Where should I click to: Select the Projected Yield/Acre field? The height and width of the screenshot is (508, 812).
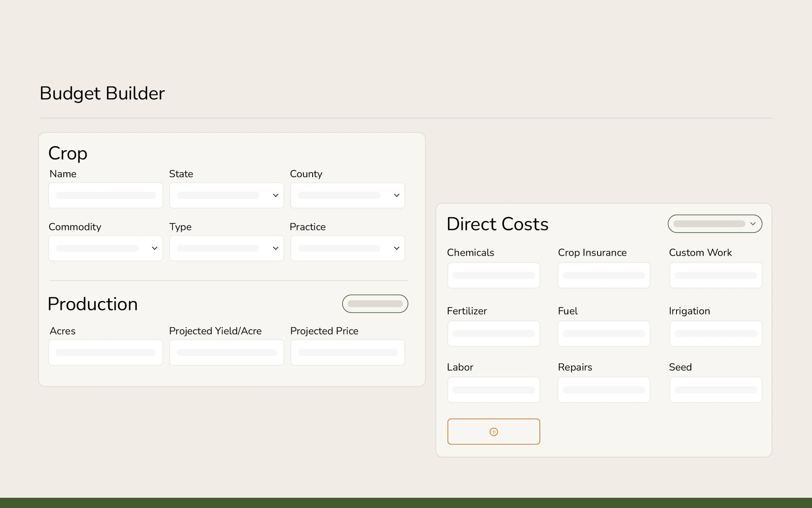pos(227,352)
